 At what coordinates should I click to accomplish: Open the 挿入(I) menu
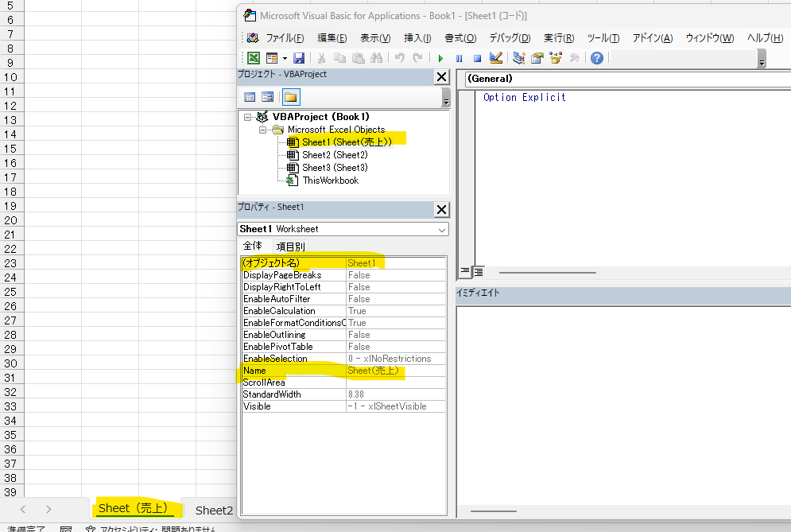(417, 38)
